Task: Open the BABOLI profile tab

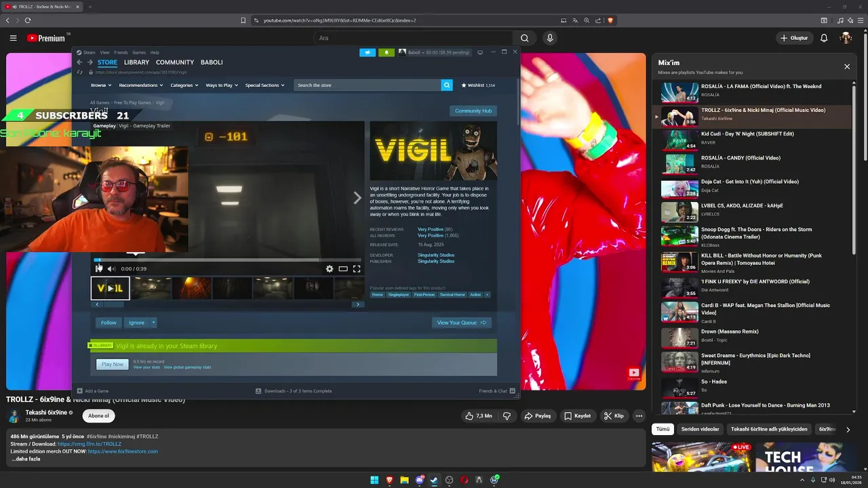Action: (212, 62)
